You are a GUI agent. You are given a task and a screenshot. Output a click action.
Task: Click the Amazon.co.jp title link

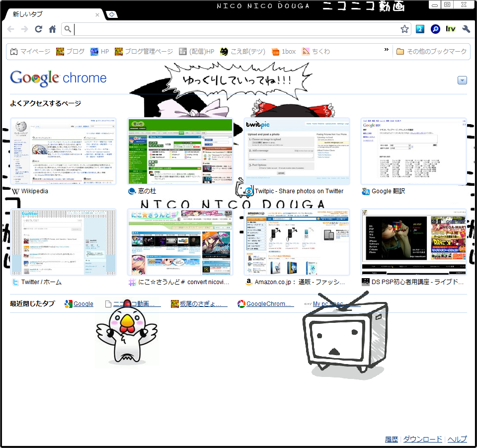(x=300, y=282)
